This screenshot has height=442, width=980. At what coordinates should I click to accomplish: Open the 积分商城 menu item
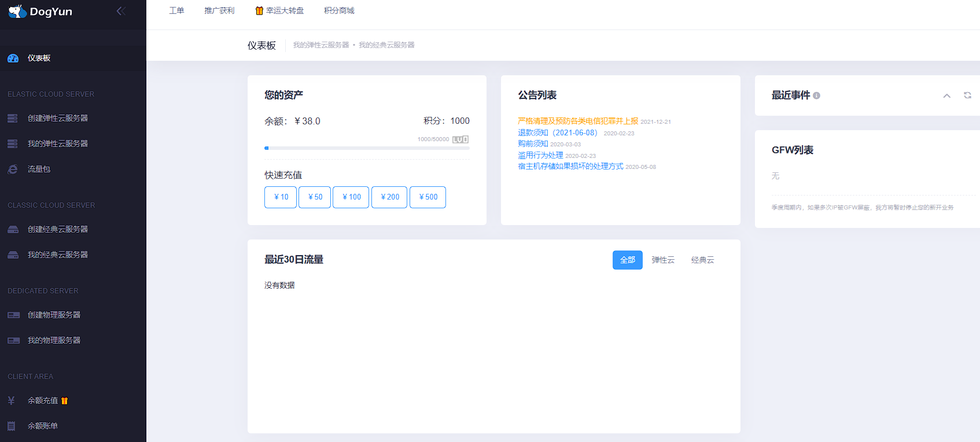point(339,11)
